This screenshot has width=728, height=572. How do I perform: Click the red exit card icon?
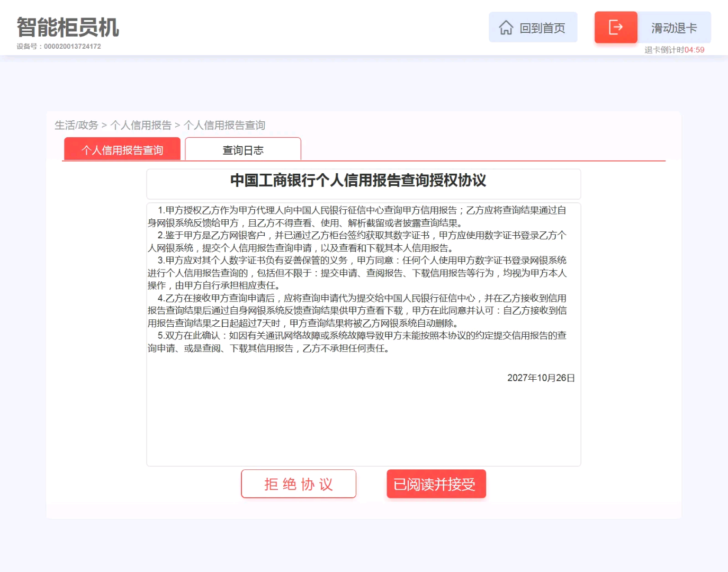pos(616,27)
